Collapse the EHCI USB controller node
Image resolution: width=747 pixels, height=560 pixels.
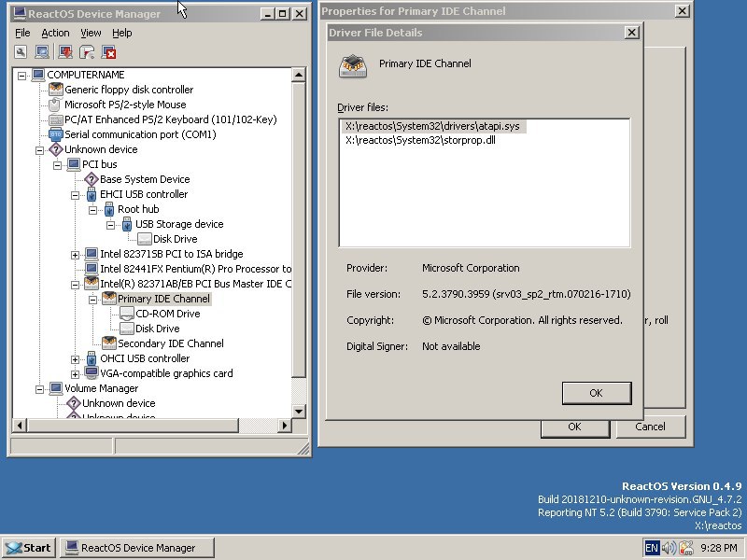pos(75,195)
